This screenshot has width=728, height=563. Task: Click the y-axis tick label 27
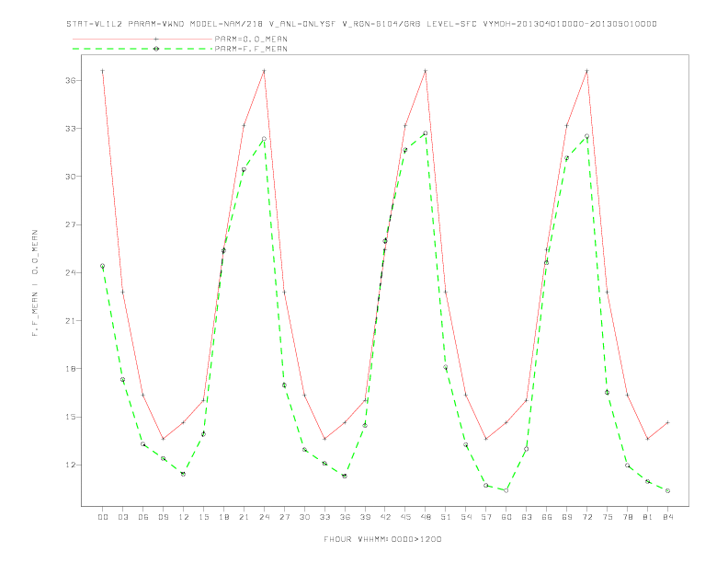pyautogui.click(x=71, y=224)
